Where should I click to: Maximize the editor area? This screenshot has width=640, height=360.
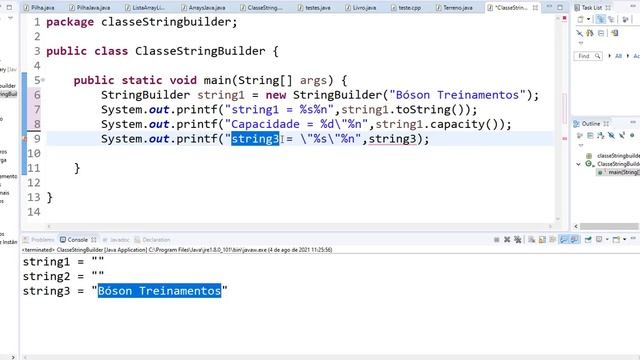tap(560, 7)
